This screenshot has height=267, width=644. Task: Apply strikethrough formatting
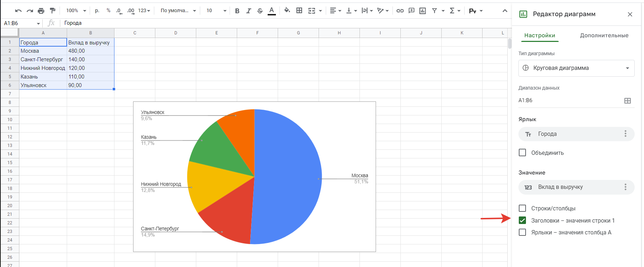260,11
